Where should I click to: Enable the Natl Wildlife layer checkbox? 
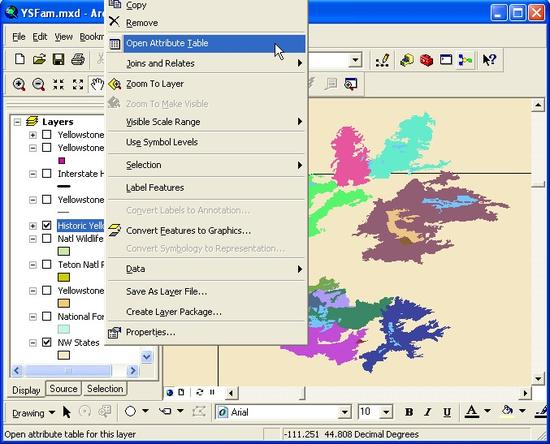47,238
